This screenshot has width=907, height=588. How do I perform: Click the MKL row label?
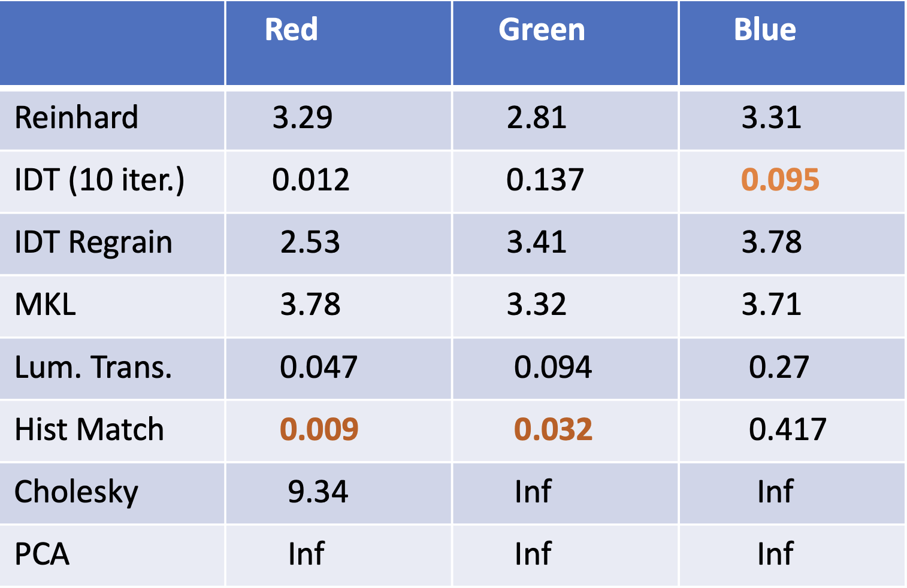(x=46, y=305)
